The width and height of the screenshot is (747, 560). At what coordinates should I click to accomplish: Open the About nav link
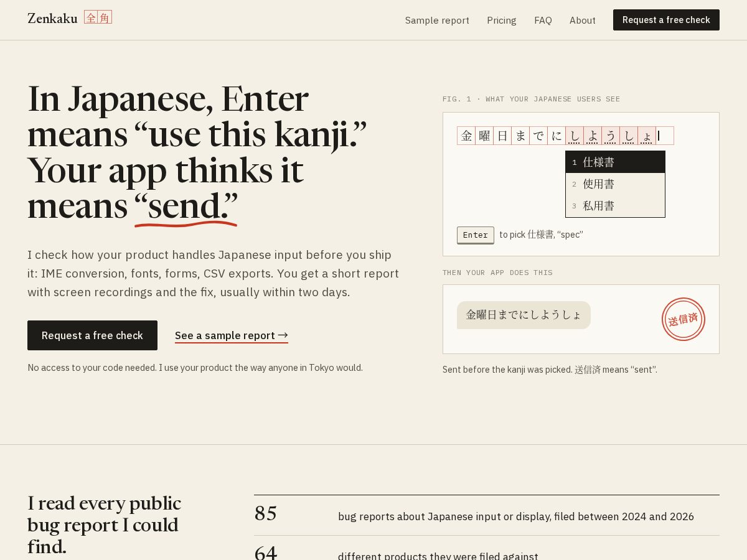click(583, 21)
